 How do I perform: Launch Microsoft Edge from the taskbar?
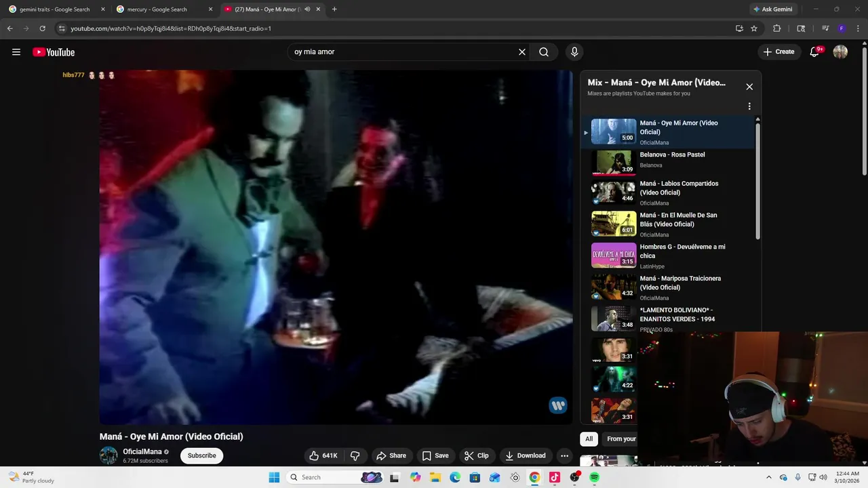pos(455,477)
